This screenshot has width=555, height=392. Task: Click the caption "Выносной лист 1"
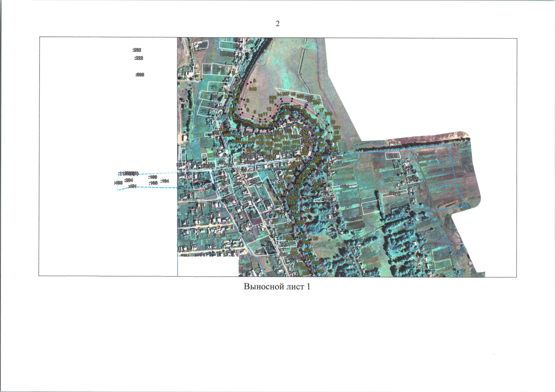coord(277,287)
